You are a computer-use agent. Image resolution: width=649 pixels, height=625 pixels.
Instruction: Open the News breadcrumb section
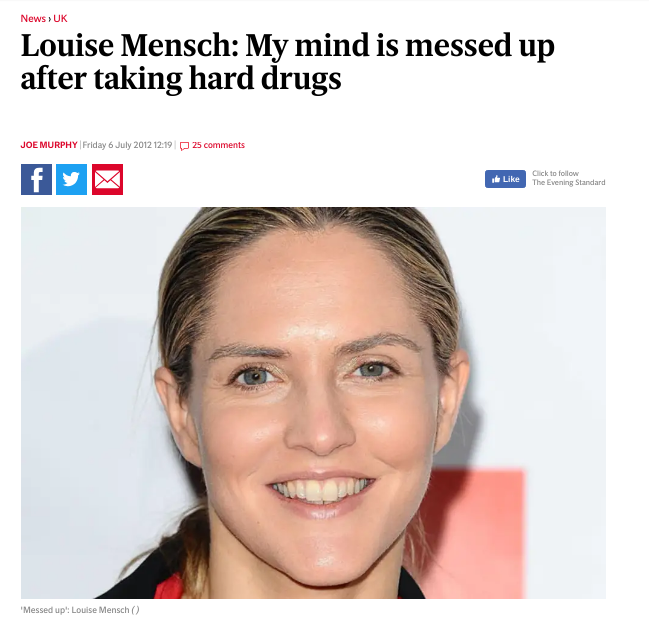(x=33, y=19)
